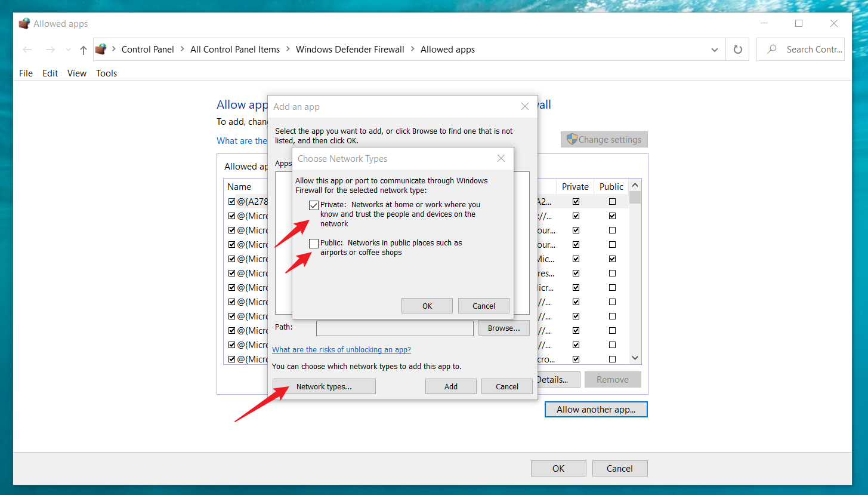
Task: Click the shield Change settings button
Action: coord(604,139)
